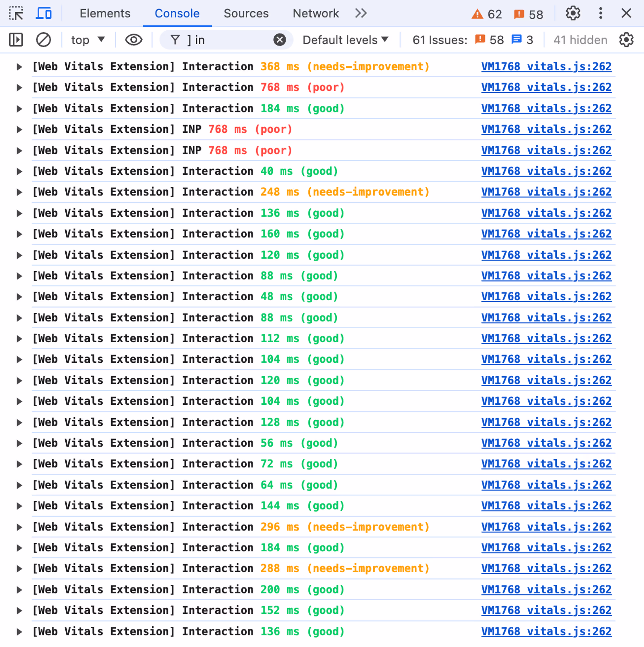Toggle the console sidebar panel

tap(16, 40)
